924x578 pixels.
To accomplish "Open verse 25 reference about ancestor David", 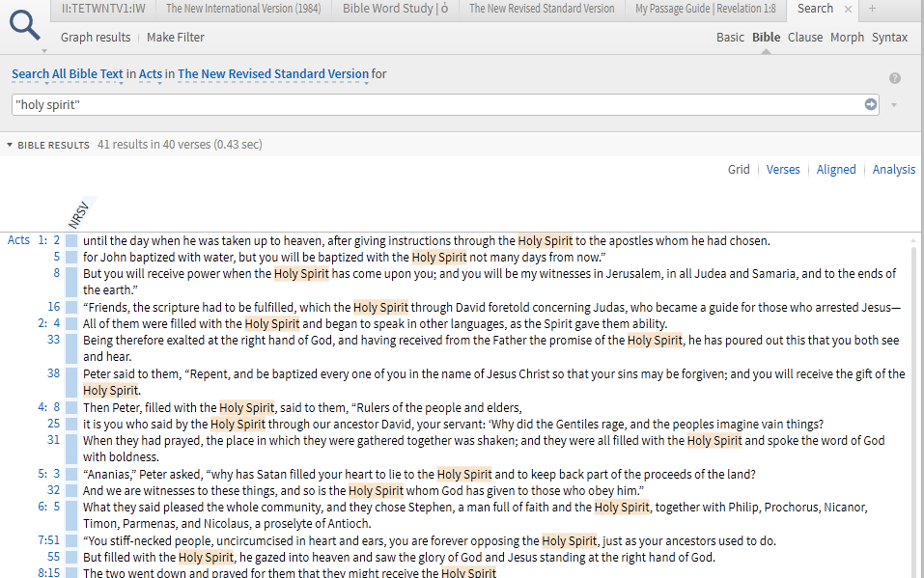I will click(x=54, y=424).
